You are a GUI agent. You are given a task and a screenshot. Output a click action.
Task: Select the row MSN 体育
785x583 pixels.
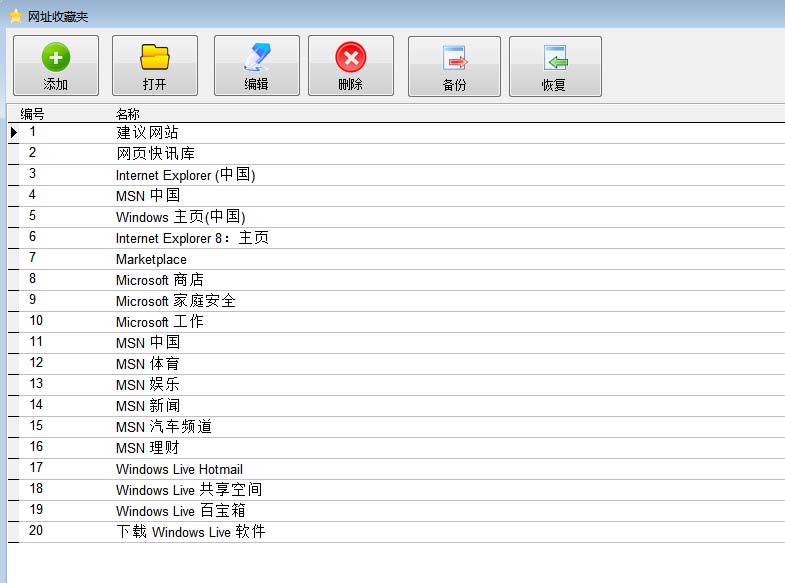tap(396, 364)
